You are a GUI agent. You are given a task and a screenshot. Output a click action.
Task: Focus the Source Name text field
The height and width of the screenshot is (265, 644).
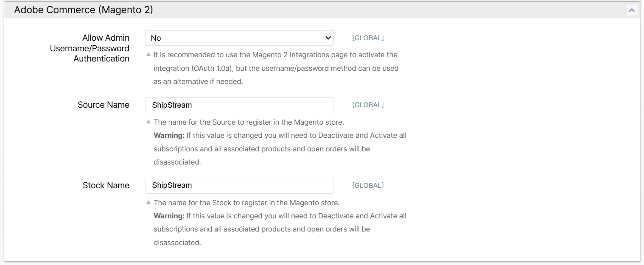click(239, 105)
